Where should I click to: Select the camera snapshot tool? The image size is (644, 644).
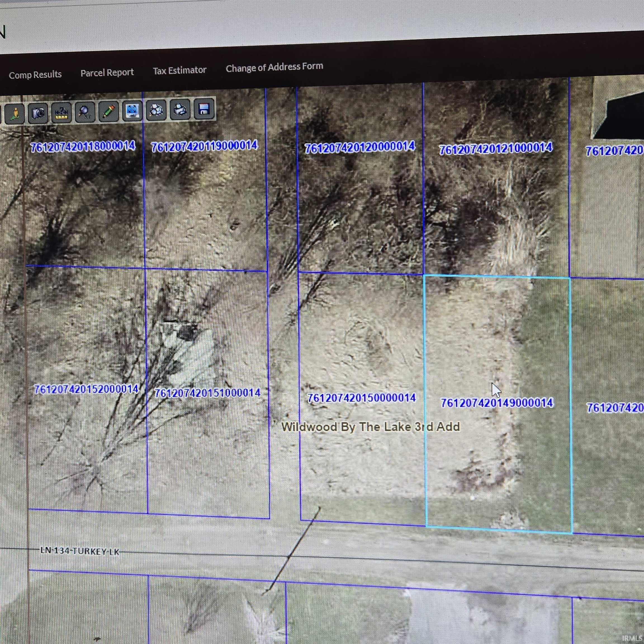[x=38, y=112]
